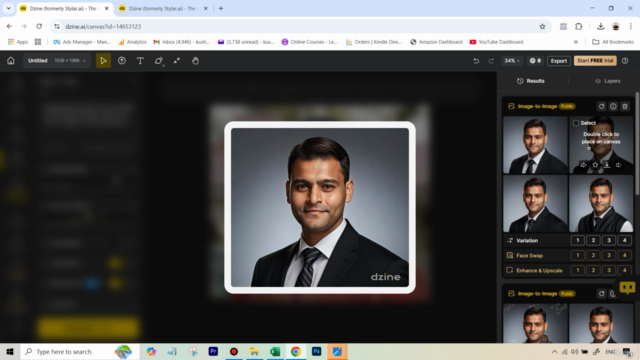
Task: Select the bottom-left result thumbnail
Action: pyautogui.click(x=535, y=204)
